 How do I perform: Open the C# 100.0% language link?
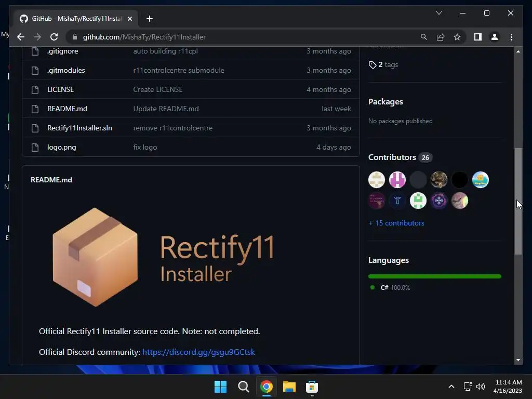(395, 288)
